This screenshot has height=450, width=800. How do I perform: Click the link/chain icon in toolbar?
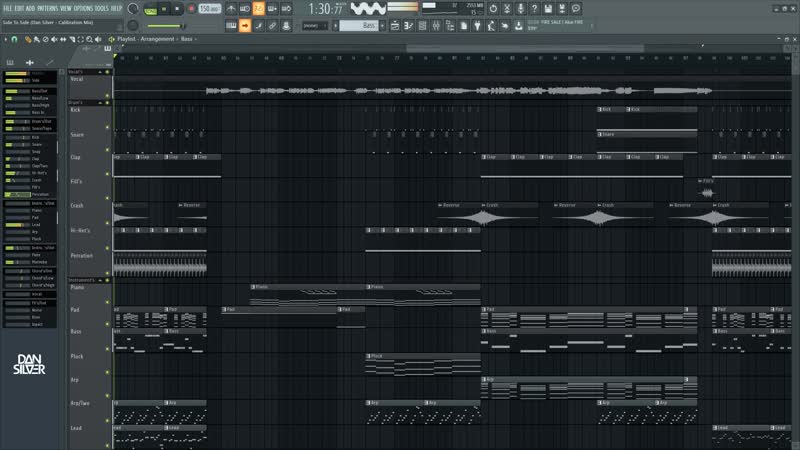pos(272,26)
